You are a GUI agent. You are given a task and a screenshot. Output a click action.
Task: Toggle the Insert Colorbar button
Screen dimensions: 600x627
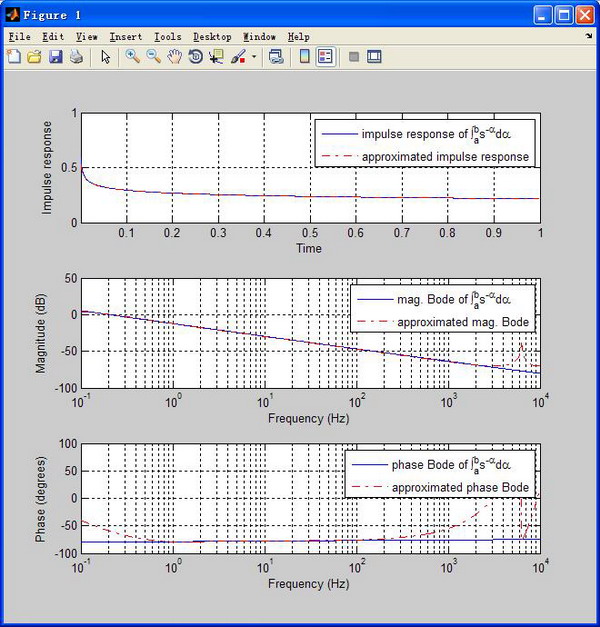click(x=305, y=56)
